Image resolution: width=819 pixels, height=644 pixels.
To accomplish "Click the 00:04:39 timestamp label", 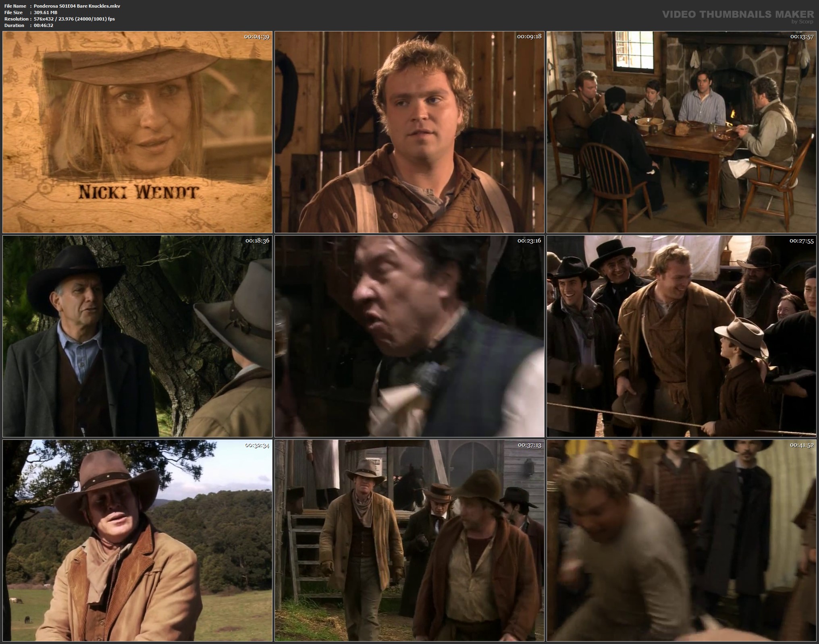I will 257,37.
